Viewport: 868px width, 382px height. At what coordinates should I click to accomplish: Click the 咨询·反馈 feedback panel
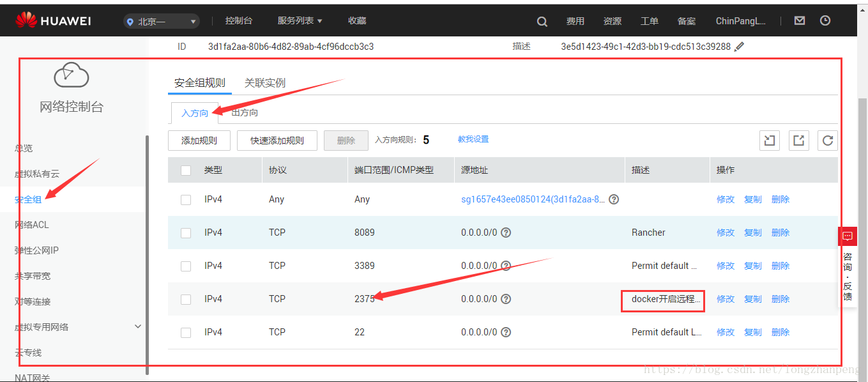coord(848,277)
